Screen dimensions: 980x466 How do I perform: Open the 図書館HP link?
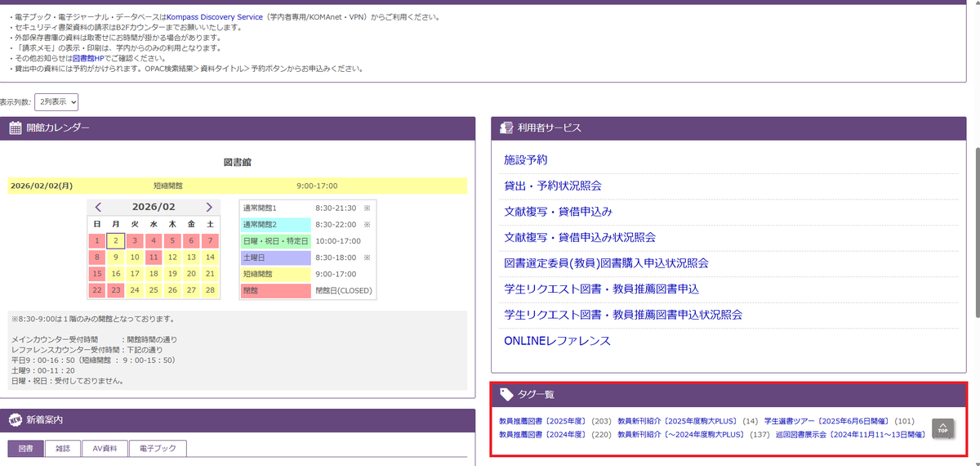[88, 59]
